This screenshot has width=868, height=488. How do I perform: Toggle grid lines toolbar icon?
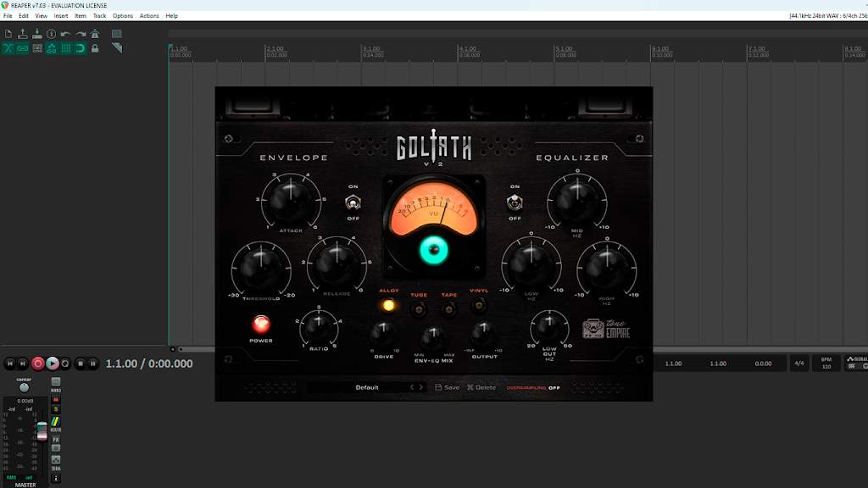[66, 48]
